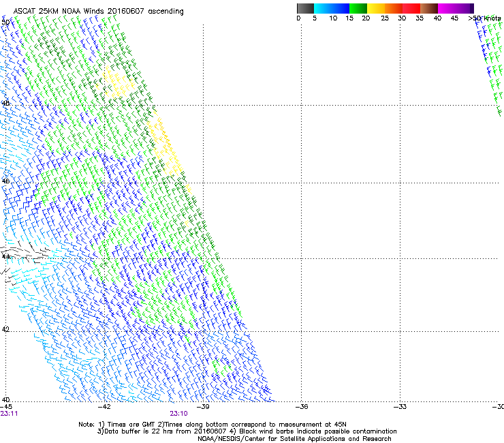Image resolution: width=504 pixels, height=443 pixels.
Task: Click the green 15-20 knots legend swatch
Action: (358, 8)
